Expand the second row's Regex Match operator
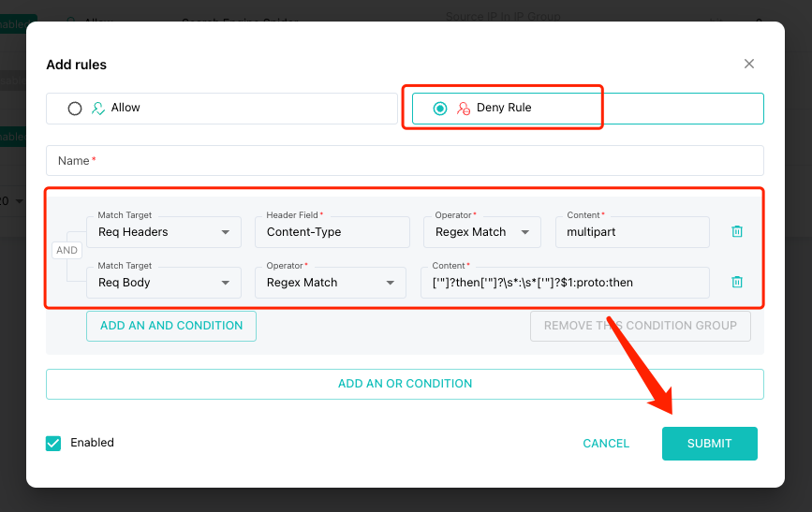The image size is (812, 512). point(330,283)
